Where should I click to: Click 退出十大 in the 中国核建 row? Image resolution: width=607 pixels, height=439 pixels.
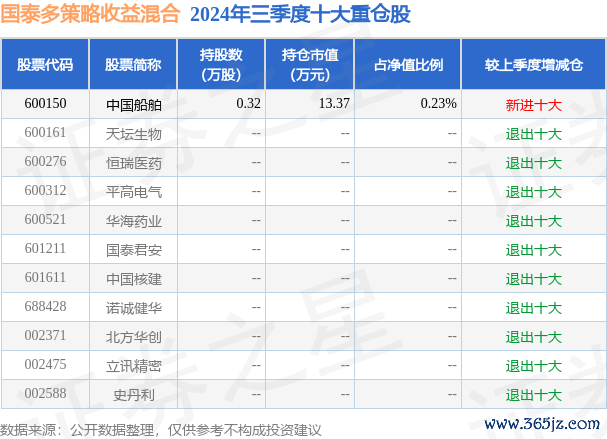click(533, 279)
